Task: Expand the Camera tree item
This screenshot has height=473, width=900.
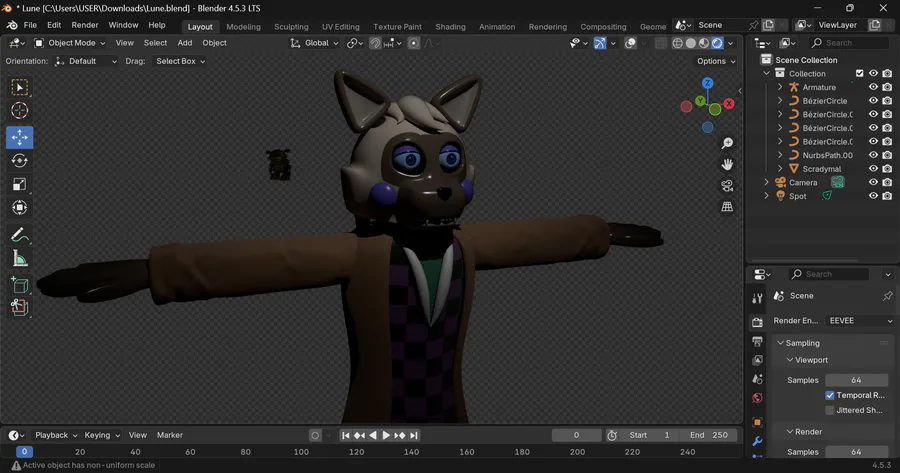Action: 766,183
